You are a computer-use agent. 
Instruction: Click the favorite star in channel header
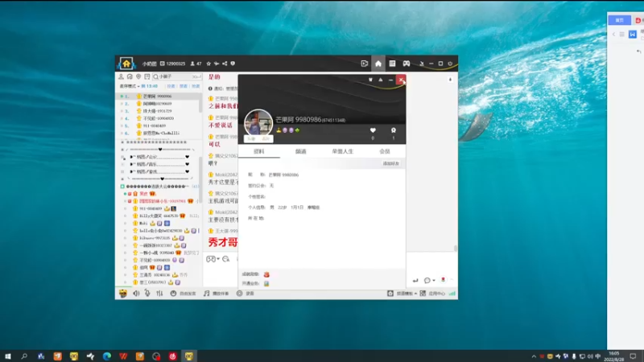[208, 64]
